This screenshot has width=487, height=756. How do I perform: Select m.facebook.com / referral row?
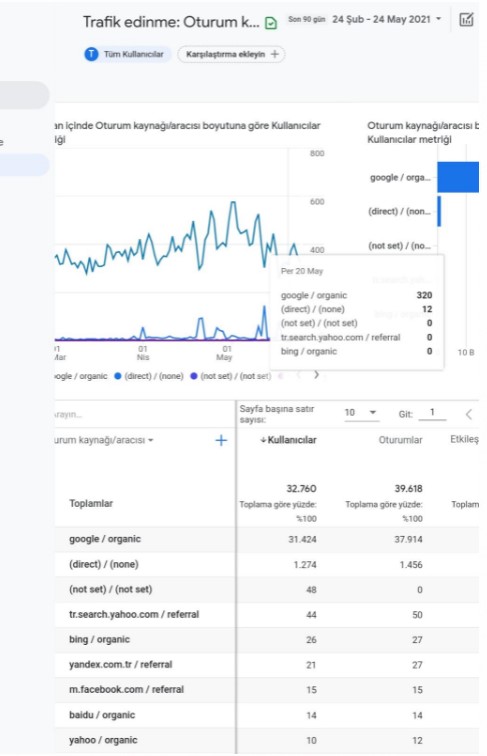267,689
